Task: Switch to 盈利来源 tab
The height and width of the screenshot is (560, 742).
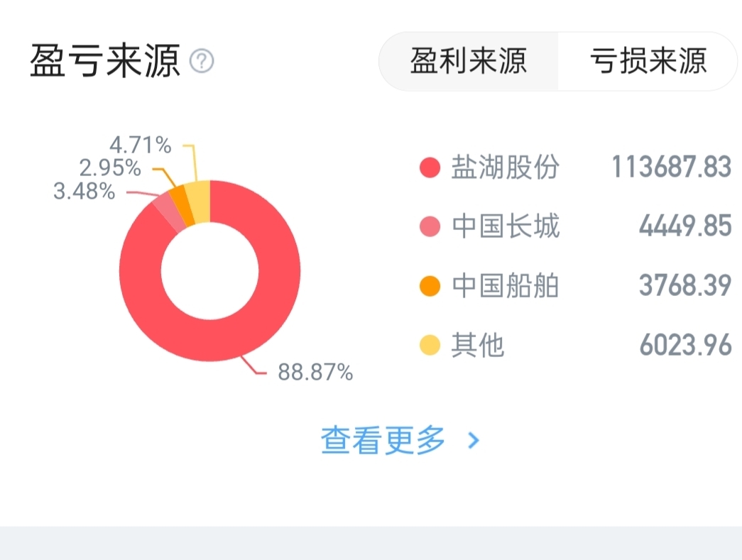Action: 469,61
